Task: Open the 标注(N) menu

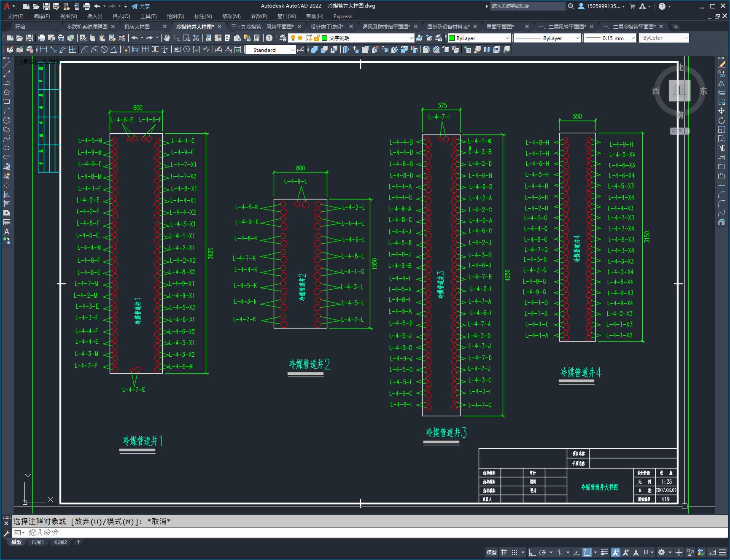Action: (x=203, y=16)
